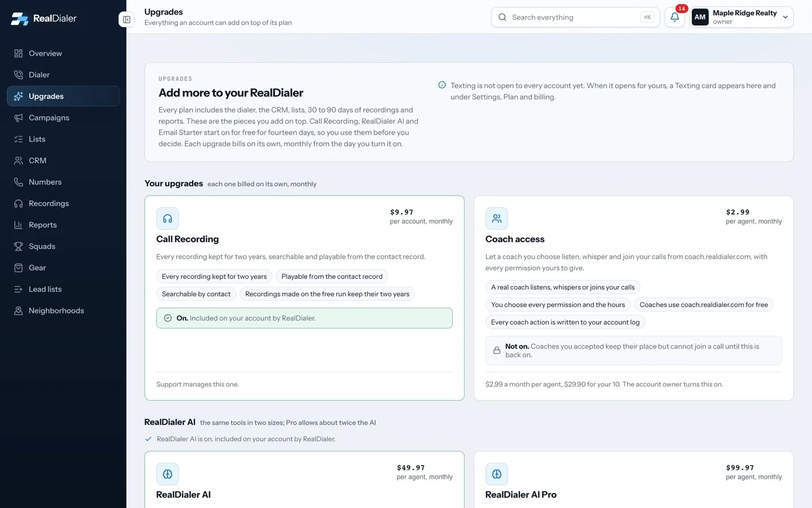Click "Support manages this one." note

(197, 384)
